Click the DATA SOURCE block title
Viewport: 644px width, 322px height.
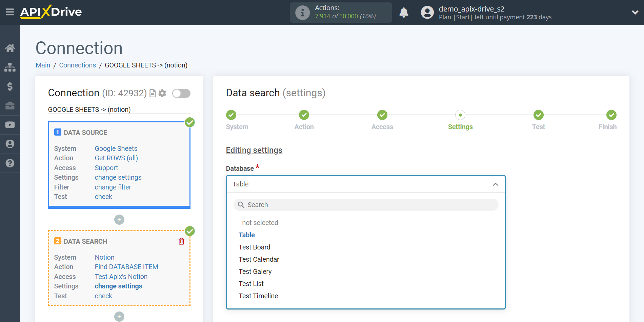(85, 133)
